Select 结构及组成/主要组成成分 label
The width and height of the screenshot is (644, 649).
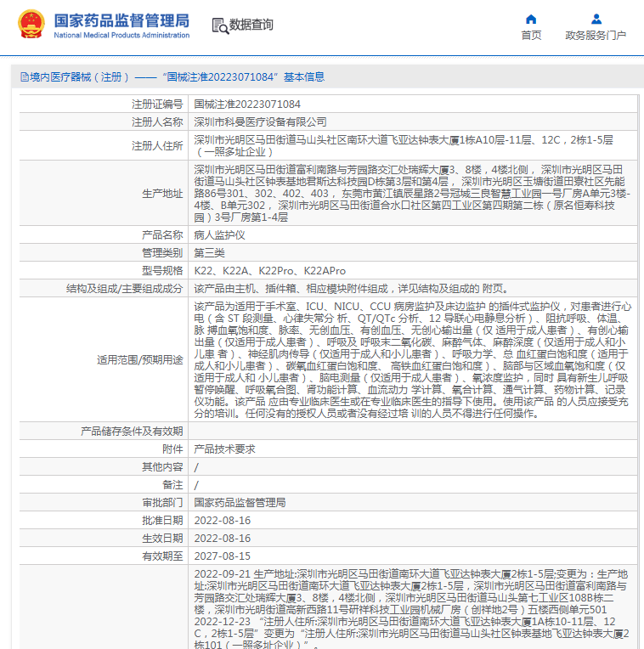coord(125,289)
